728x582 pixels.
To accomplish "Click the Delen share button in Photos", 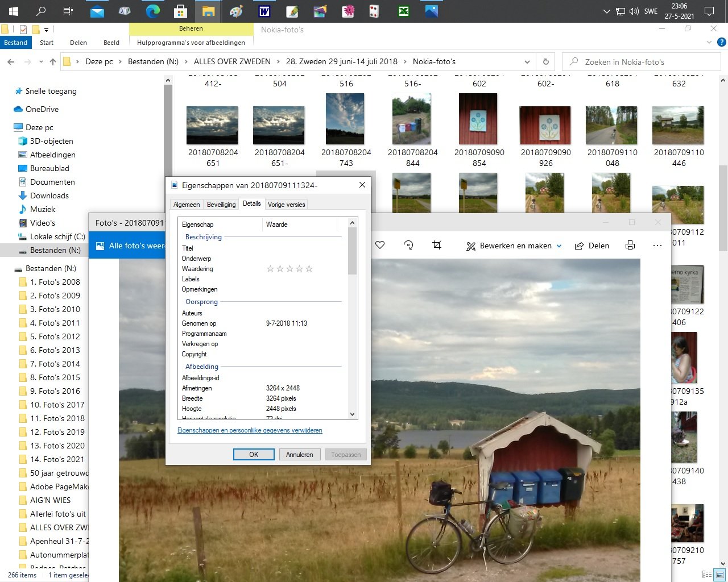I will (592, 246).
